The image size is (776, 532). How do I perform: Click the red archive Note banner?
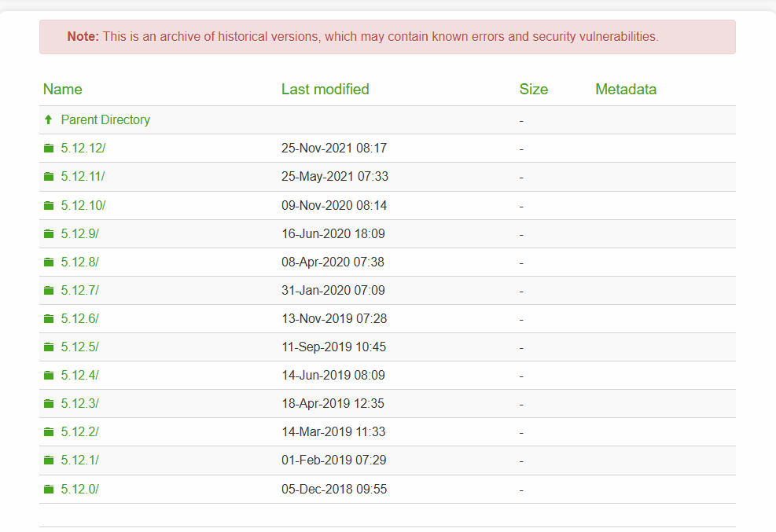pos(388,37)
